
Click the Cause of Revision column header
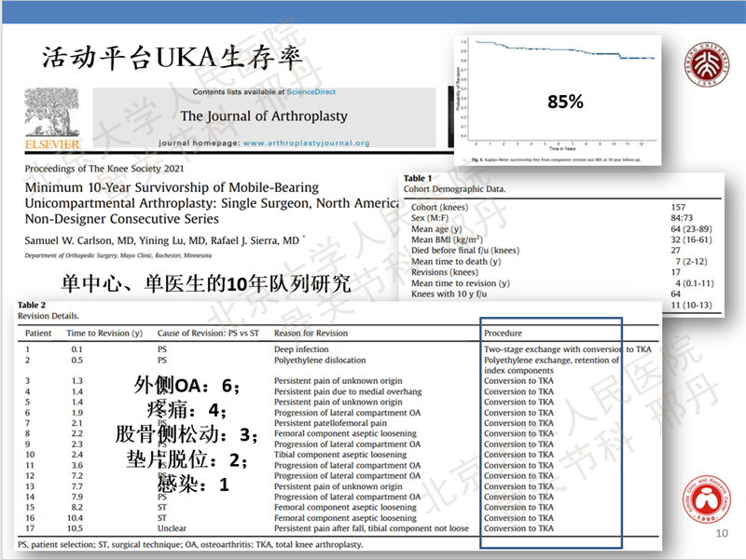coord(207,333)
